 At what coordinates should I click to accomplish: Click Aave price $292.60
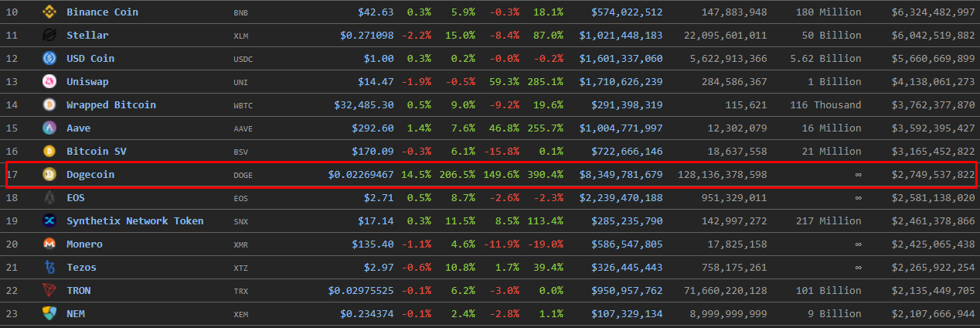coord(373,128)
